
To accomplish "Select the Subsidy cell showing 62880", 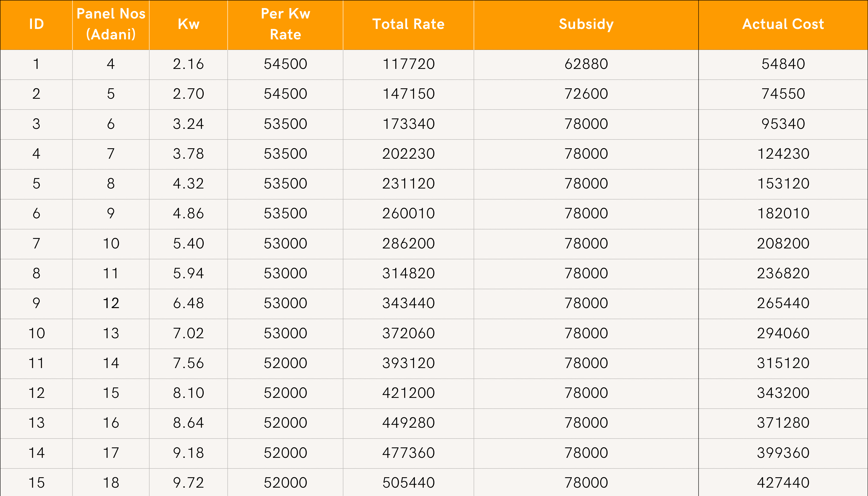I will (x=586, y=64).
